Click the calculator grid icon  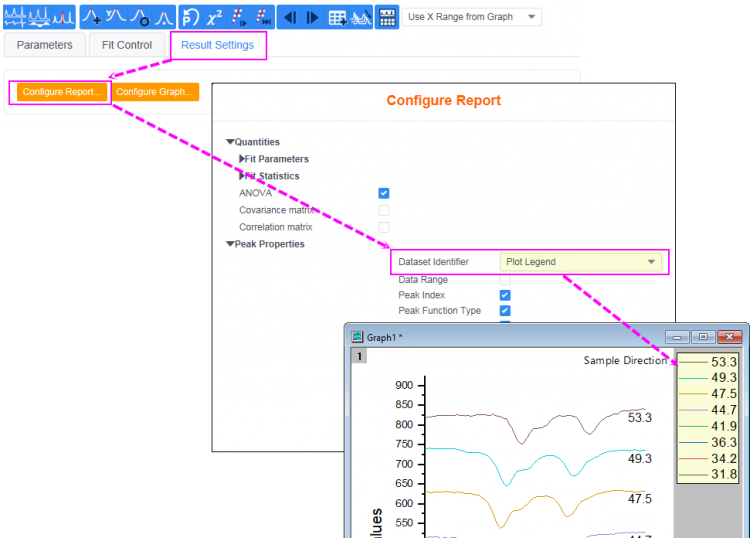coord(387,17)
